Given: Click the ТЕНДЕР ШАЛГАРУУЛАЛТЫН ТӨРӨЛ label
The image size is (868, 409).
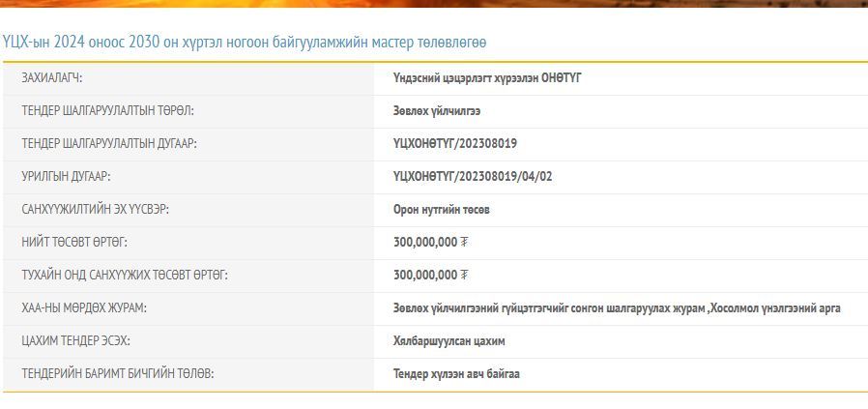Looking at the screenshot, I should pos(107,111).
